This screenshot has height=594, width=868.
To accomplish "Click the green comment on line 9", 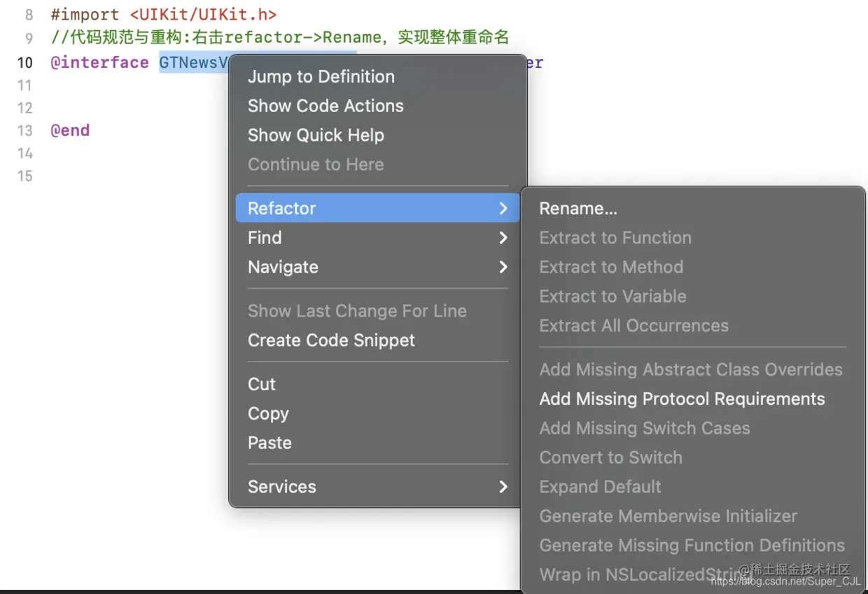I will (280, 37).
